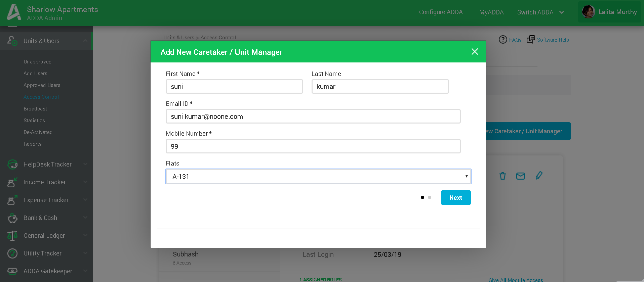
Task: Click Switch ADDA label
Action: 535,12
